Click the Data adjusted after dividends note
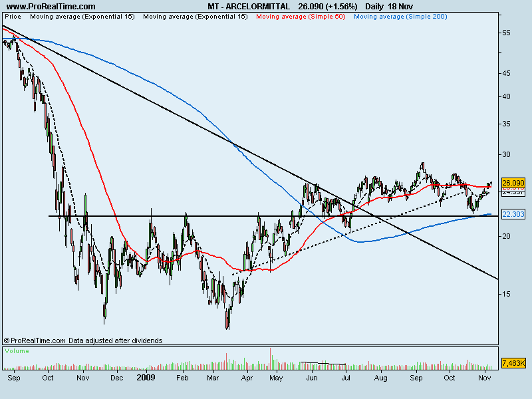The height and width of the screenshot is (399, 532). 115,340
